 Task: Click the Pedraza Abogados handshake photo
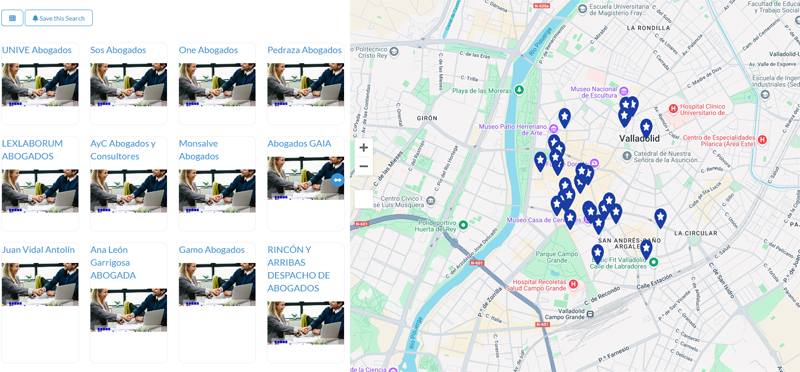306,85
